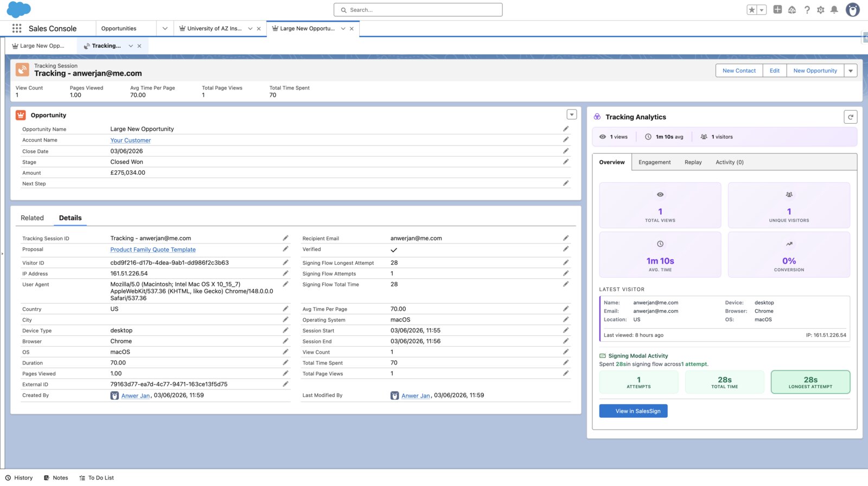Screen dimensions: 868x486
Task: Close the University of AZ Ins... tab
Action: click(x=259, y=29)
